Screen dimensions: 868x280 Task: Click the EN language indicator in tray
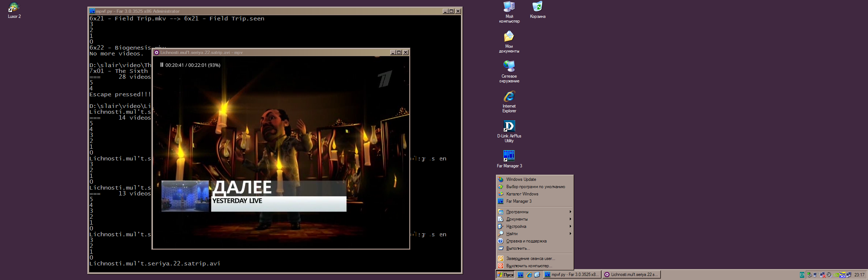click(x=802, y=275)
